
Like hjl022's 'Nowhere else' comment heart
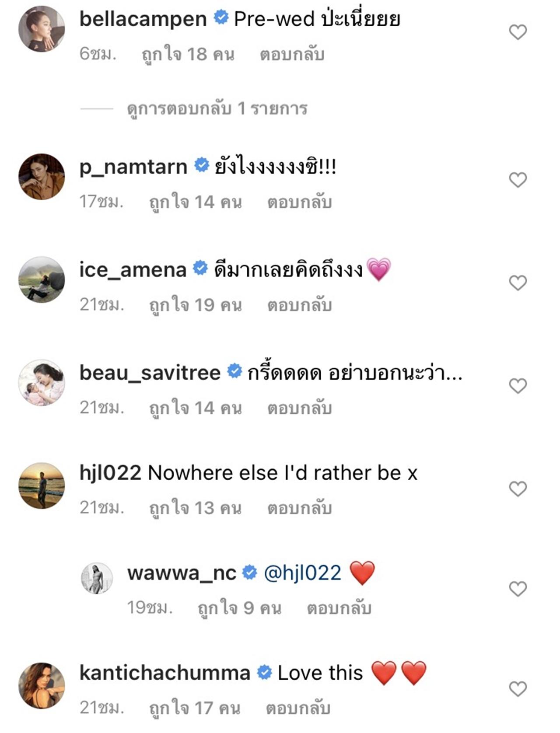(518, 489)
